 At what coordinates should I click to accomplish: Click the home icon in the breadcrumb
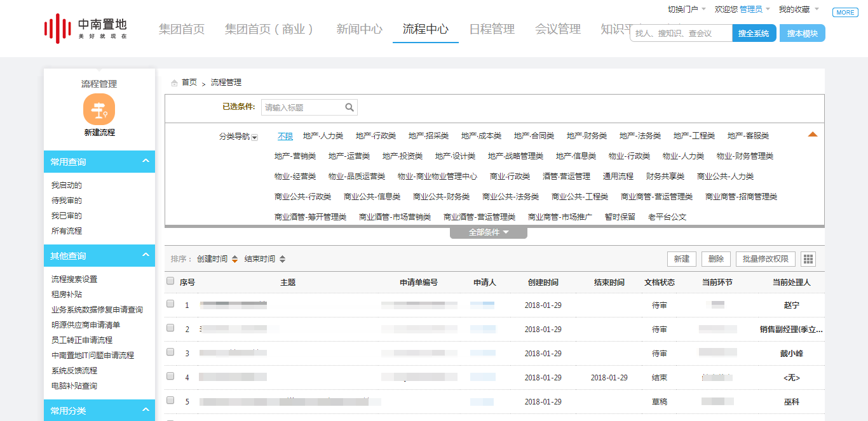pos(174,83)
